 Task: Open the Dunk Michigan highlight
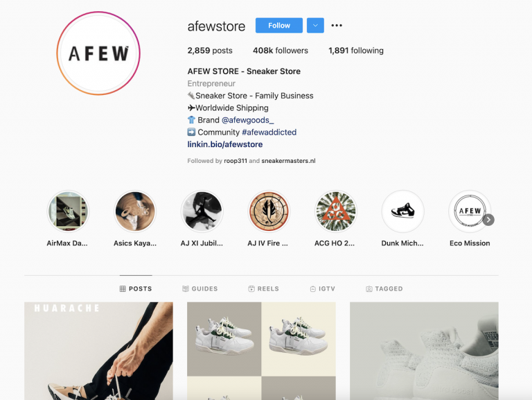click(402, 211)
